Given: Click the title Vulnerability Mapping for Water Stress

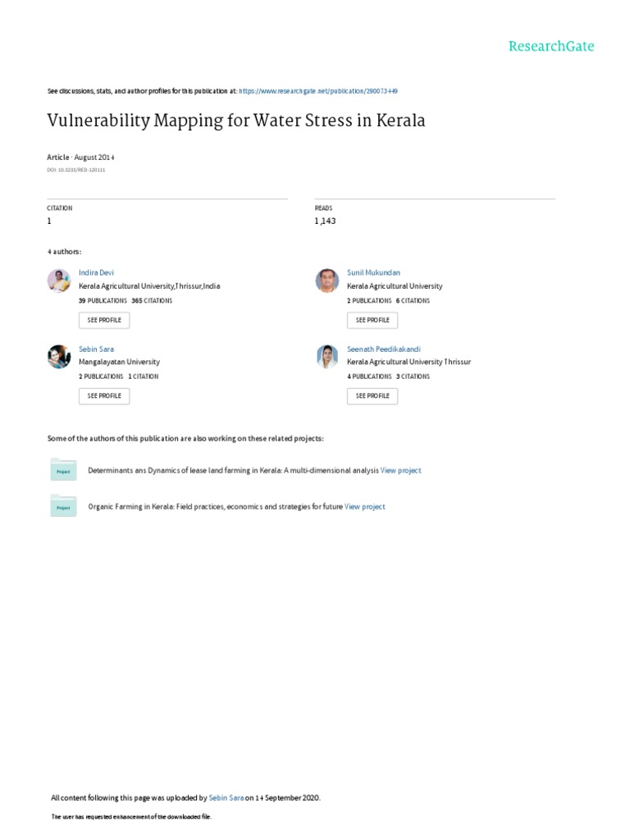Looking at the screenshot, I should [x=236, y=121].
